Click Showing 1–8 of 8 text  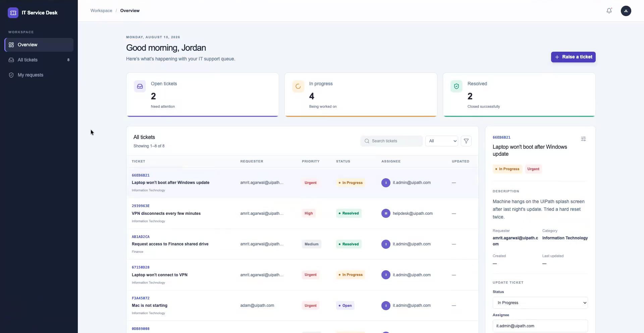(149, 146)
